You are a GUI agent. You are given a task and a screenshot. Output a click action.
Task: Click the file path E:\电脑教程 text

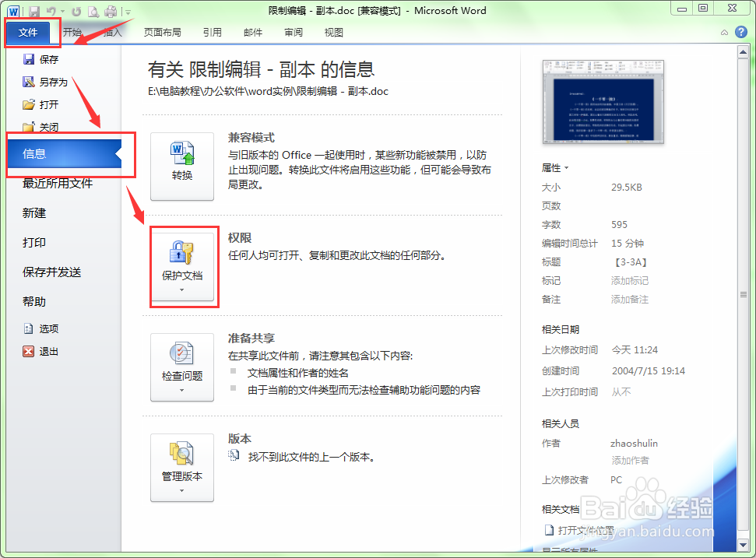[268, 91]
